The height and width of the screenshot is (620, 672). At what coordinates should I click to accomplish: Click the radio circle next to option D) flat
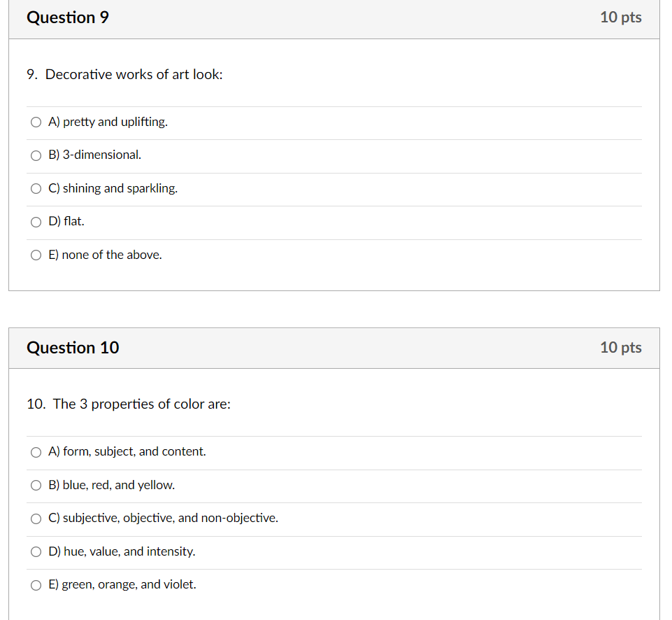pyautogui.click(x=36, y=222)
